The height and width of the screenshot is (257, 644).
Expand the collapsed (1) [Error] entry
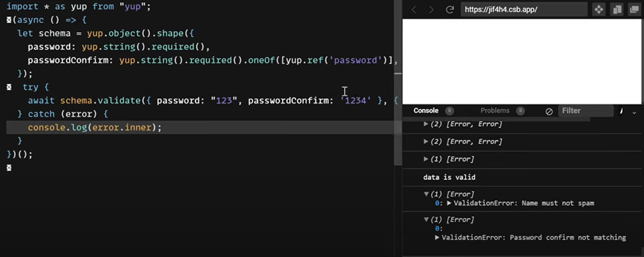point(426,159)
